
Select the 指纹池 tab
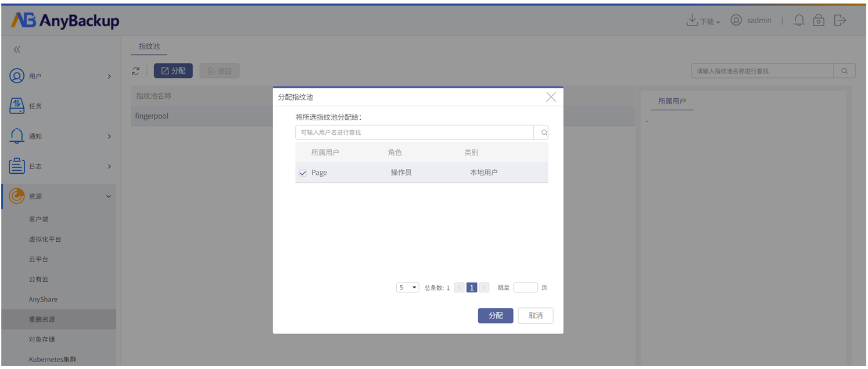tap(149, 46)
